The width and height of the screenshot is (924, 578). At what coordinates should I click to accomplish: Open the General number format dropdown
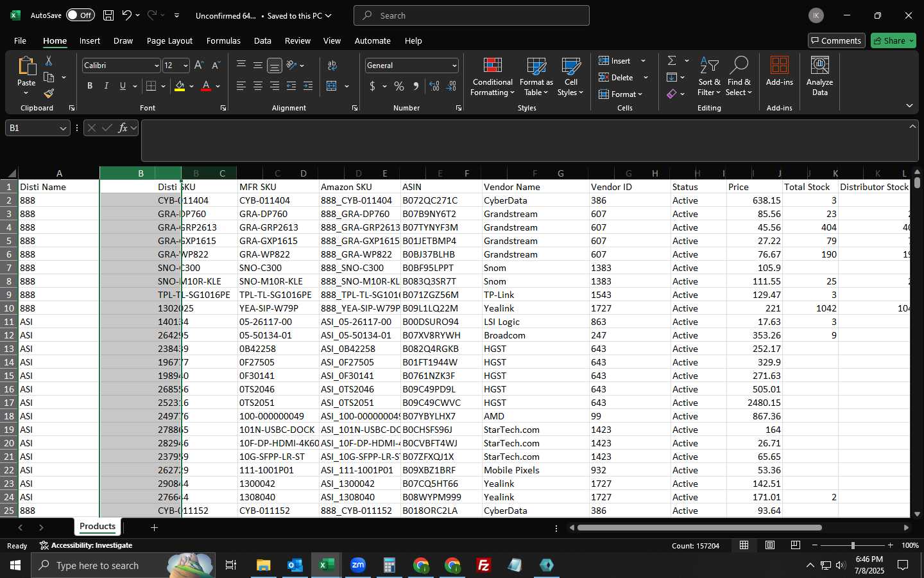[454, 66]
